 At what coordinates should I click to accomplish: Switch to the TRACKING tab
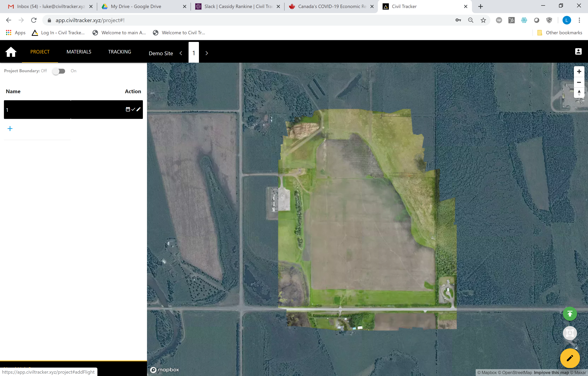pos(119,52)
